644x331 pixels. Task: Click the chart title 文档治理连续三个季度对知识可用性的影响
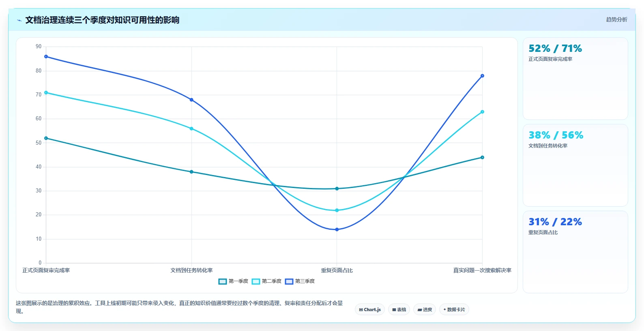coord(102,20)
